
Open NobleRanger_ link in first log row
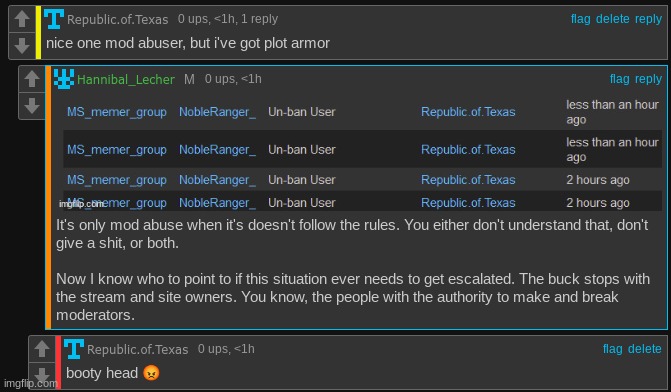pos(217,112)
